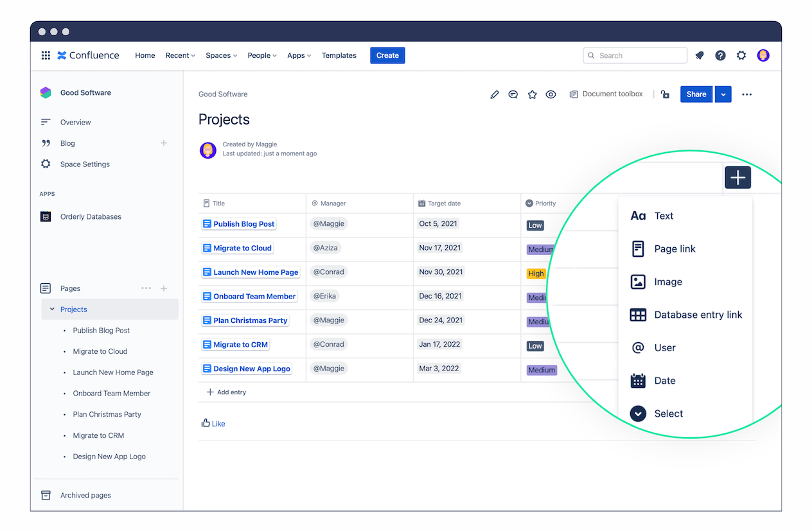Open the comments speech bubble icon
The width and height of the screenshot is (812, 531).
[513, 94]
